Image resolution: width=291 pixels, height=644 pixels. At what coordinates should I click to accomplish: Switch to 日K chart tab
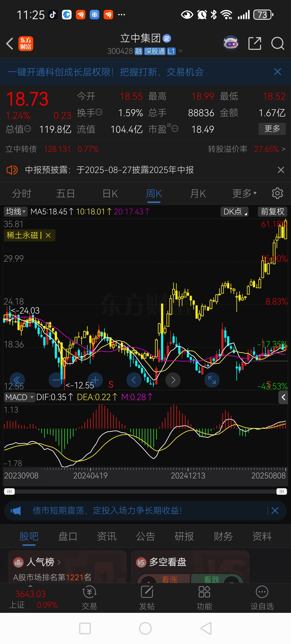(110, 193)
